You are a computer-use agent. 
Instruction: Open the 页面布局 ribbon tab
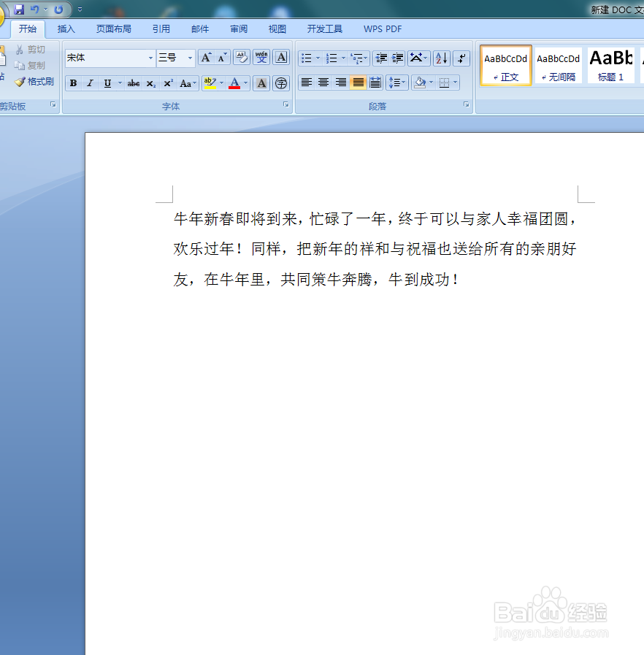click(114, 28)
